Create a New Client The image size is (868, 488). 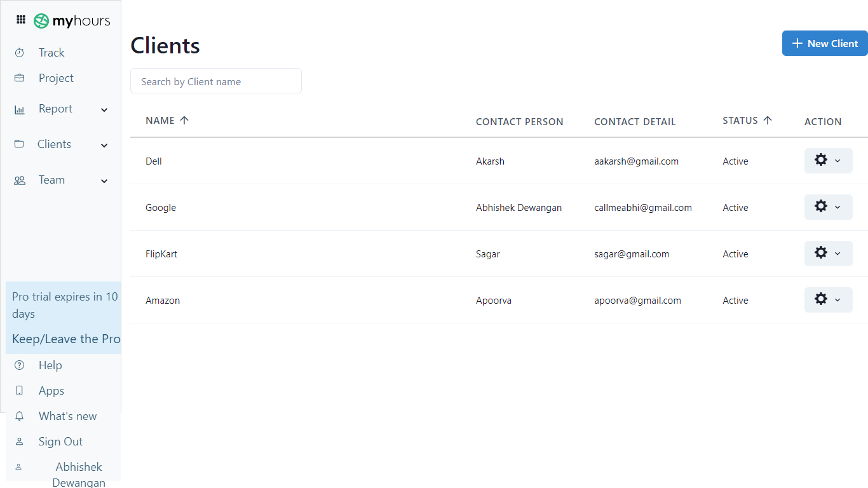coord(825,43)
